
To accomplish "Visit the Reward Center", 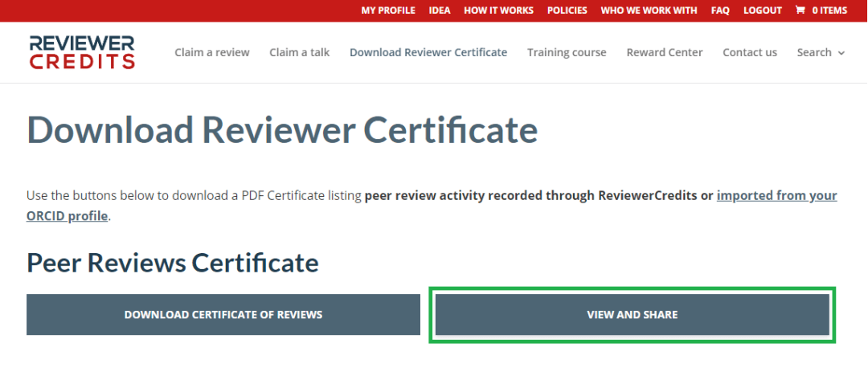I will (665, 52).
